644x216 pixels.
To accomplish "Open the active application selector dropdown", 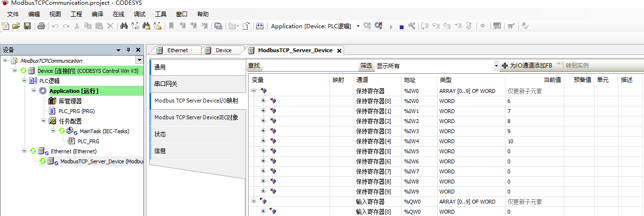I will (358, 26).
